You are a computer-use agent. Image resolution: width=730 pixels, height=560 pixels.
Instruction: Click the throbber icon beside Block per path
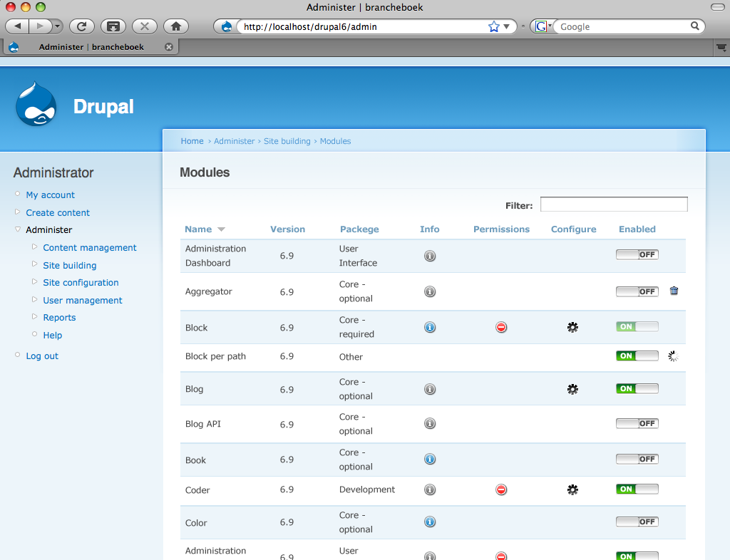click(x=672, y=356)
